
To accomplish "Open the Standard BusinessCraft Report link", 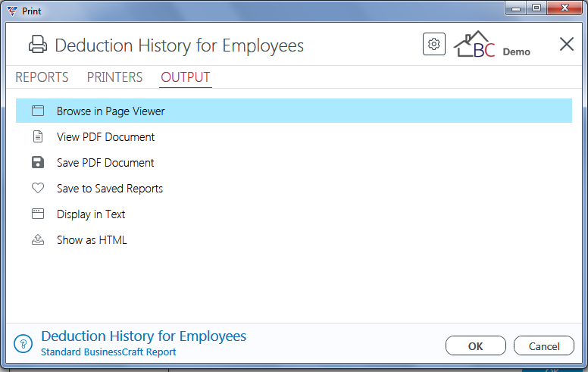I will 108,352.
